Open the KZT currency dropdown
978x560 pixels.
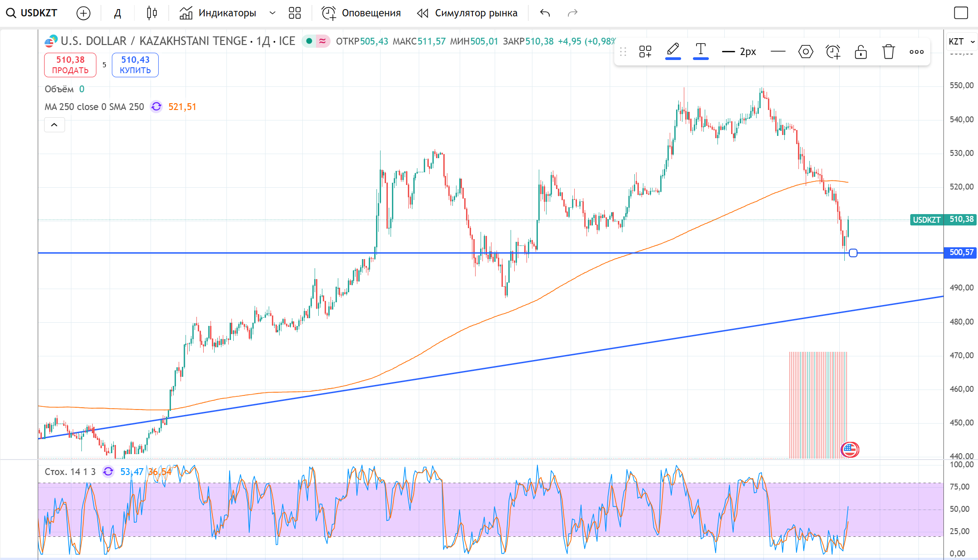coord(961,41)
